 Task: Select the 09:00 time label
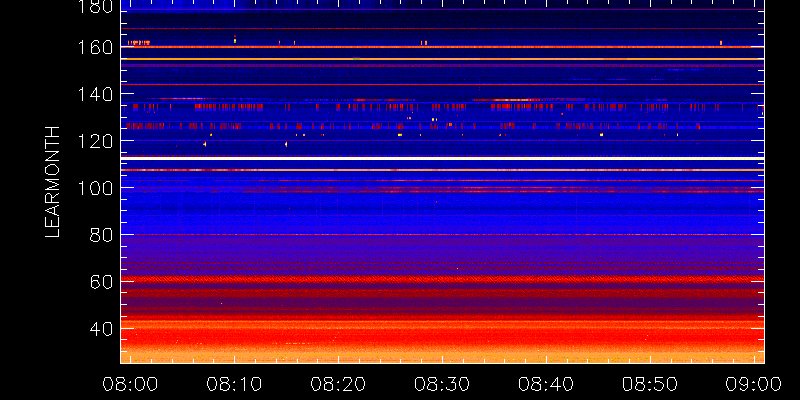pyautogui.click(x=754, y=384)
